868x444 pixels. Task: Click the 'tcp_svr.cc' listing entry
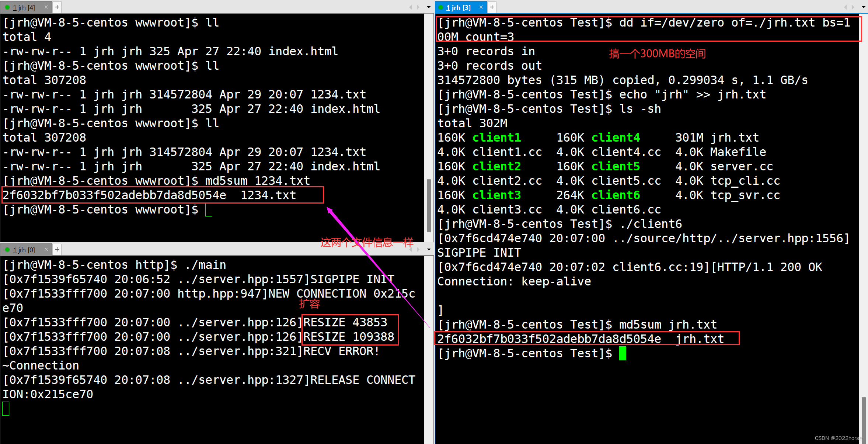coord(745,195)
